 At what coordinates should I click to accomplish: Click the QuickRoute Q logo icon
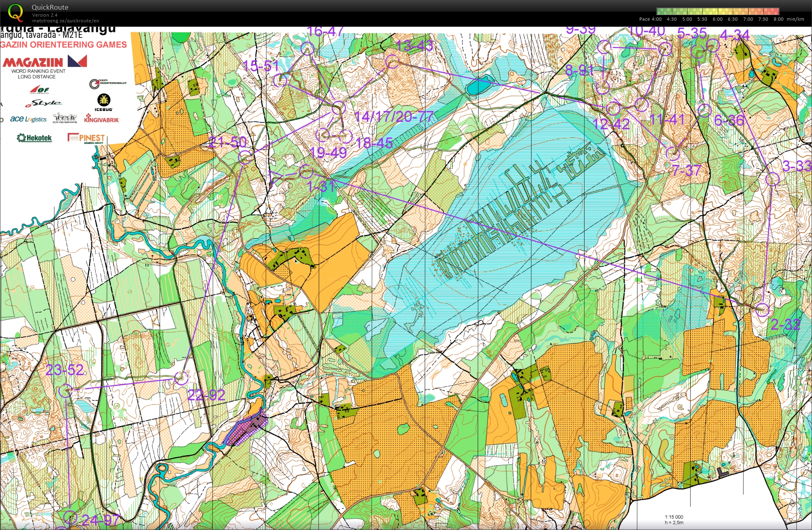tap(15, 12)
